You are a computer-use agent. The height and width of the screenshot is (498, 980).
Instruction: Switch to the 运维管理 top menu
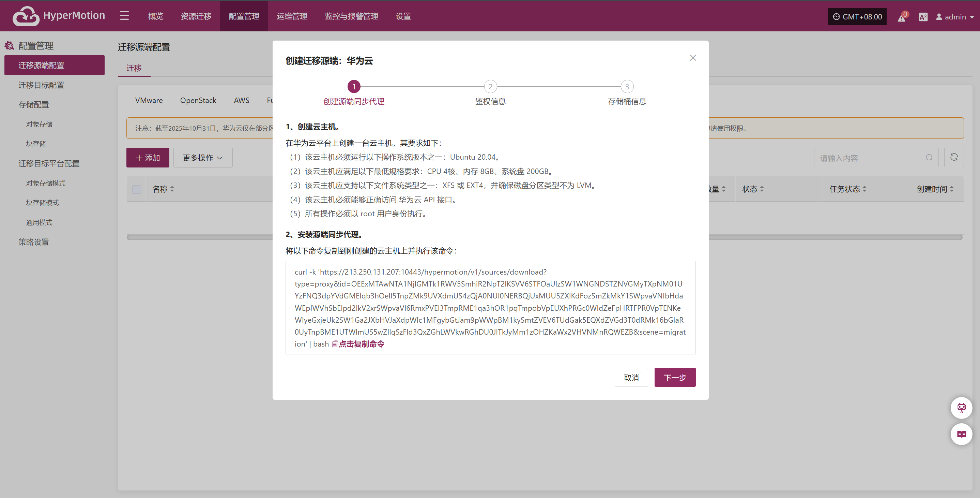click(x=292, y=16)
